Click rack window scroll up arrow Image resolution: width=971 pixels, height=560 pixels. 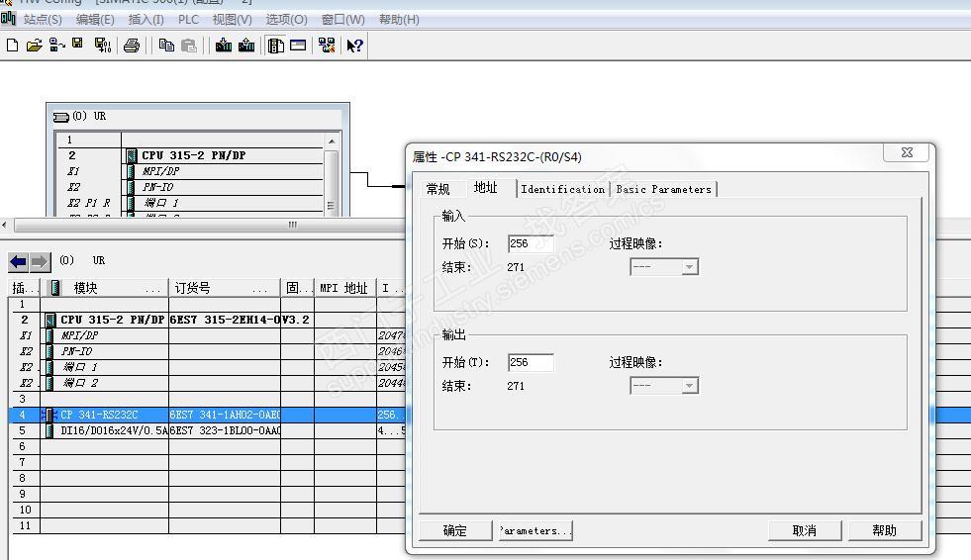(332, 141)
